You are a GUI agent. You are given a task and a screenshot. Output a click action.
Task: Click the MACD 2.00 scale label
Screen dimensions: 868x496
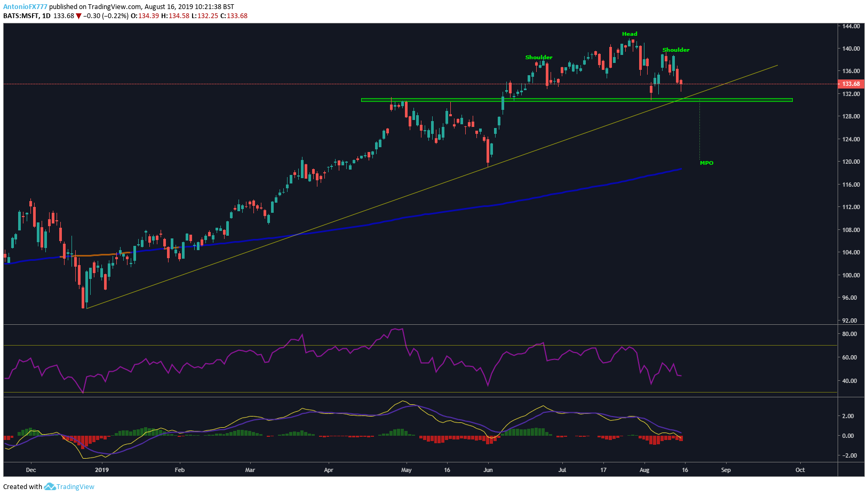coord(848,416)
